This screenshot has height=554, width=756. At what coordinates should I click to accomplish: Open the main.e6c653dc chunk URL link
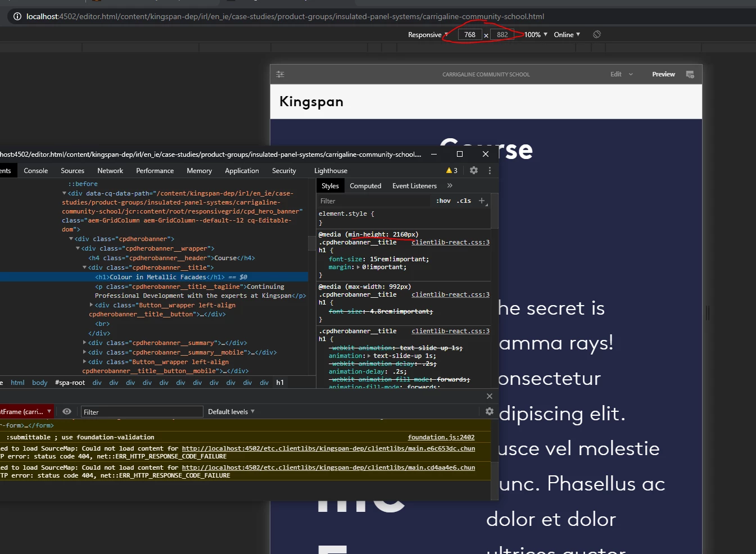click(x=329, y=448)
